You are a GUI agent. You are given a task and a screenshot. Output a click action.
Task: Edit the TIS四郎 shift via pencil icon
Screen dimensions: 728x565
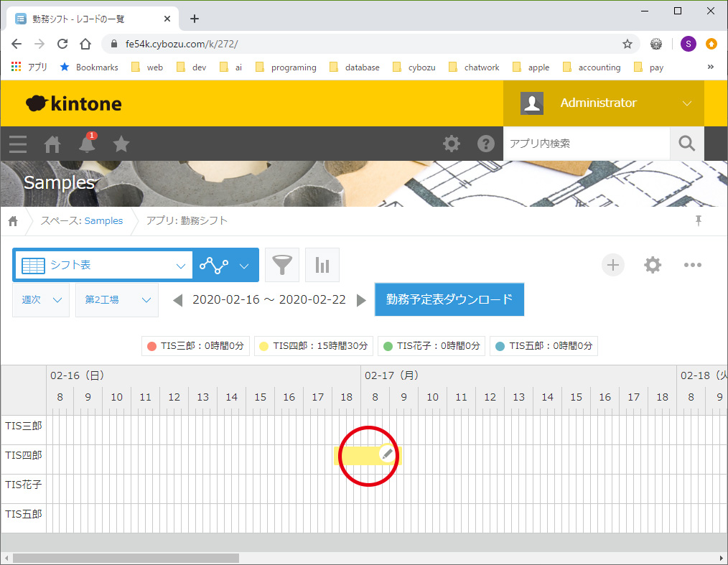click(387, 454)
